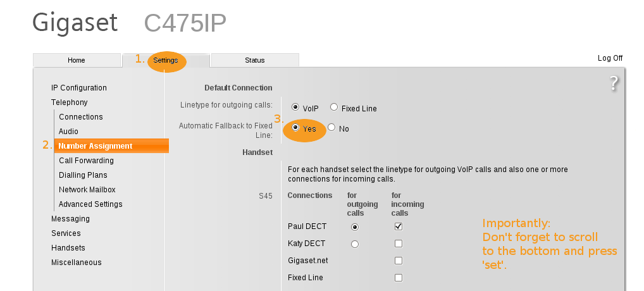Open the Settings tab

[x=166, y=60]
